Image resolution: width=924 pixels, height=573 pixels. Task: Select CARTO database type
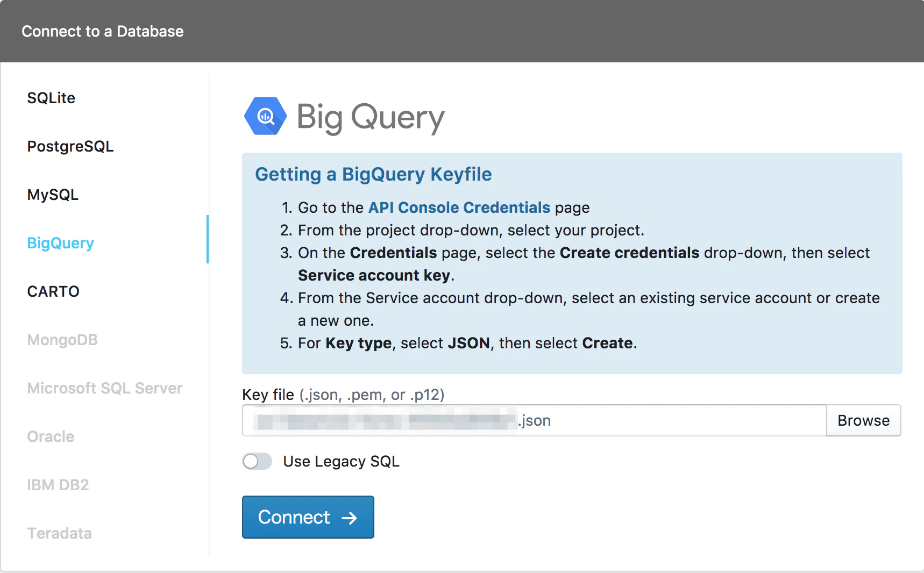(x=53, y=291)
